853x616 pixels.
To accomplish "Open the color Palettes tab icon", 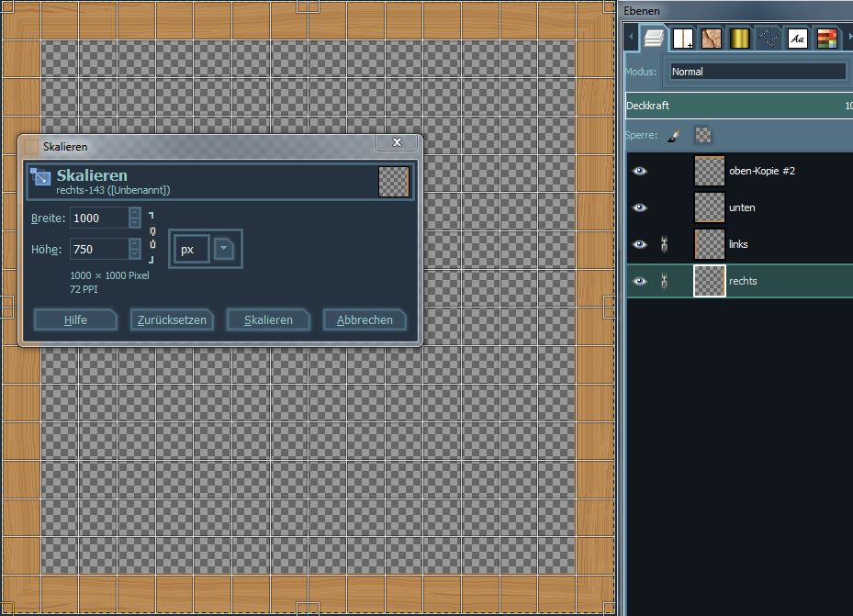I will pyautogui.click(x=826, y=39).
